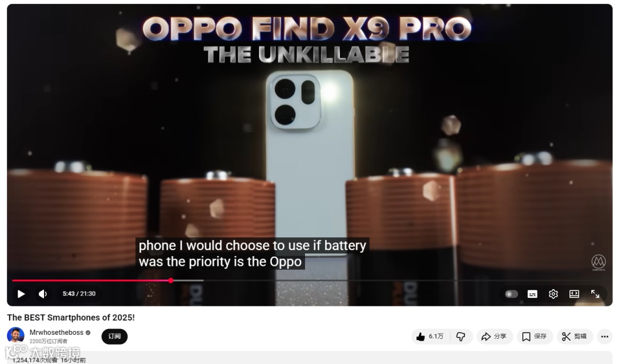
Task: Dislike the video with thumbs down
Action: click(x=461, y=337)
